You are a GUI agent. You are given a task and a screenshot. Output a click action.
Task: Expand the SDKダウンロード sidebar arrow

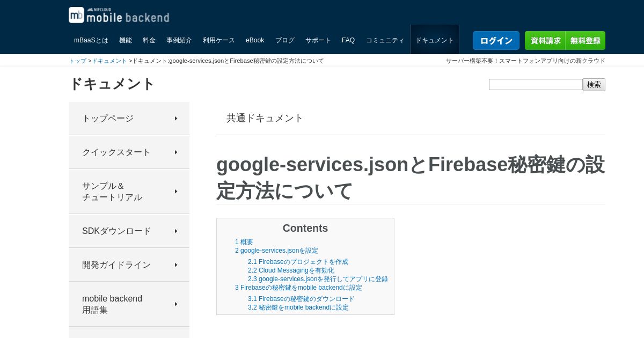click(x=176, y=231)
